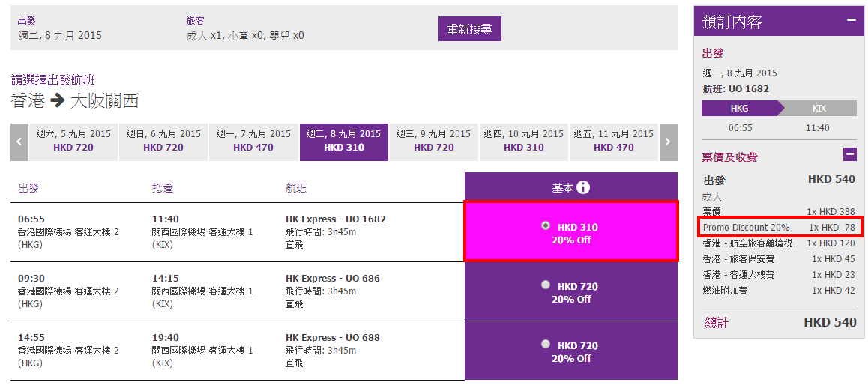Image resolution: width=868 pixels, height=388 pixels.
Task: Pick 週四, 10 九月 HKD 310 tab
Action: pos(524,141)
